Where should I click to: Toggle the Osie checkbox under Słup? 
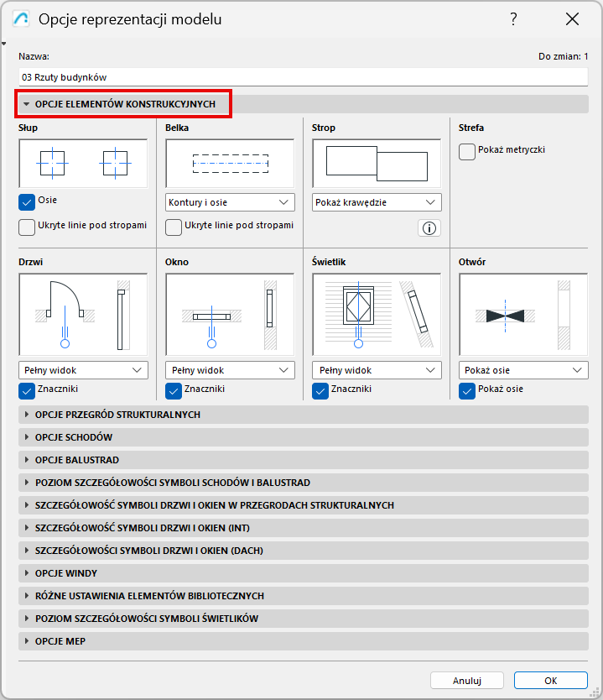(x=27, y=201)
